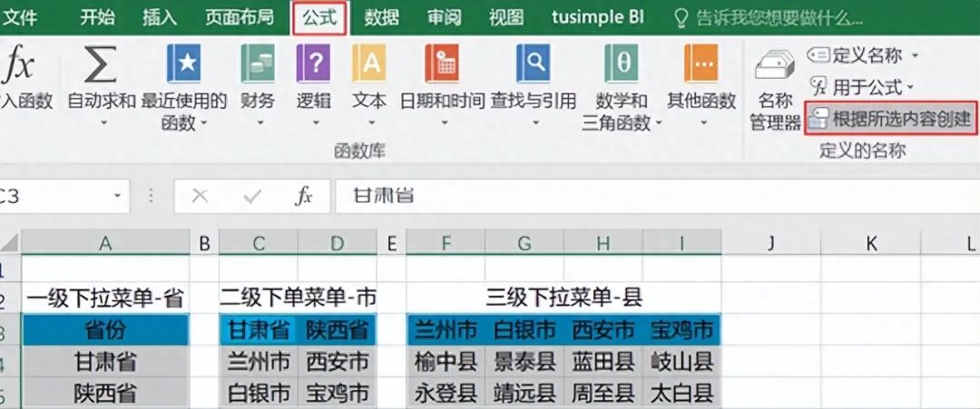Expand the Date and Time dropdown arrow

click(443, 122)
